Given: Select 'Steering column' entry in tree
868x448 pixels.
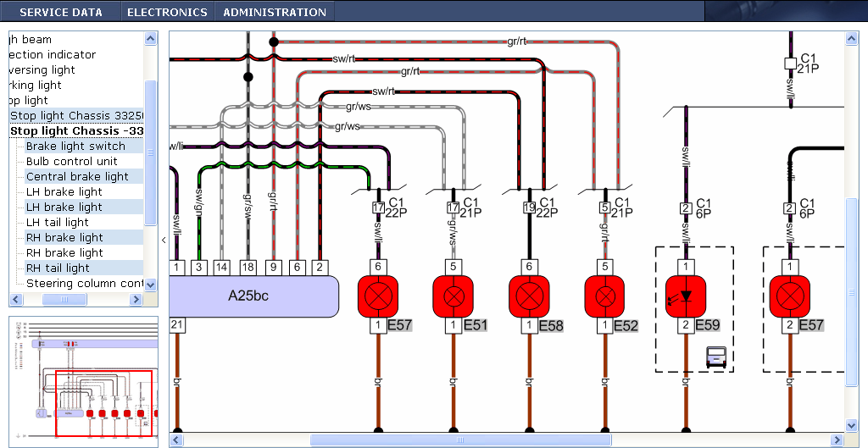Looking at the screenshot, I should point(84,283).
